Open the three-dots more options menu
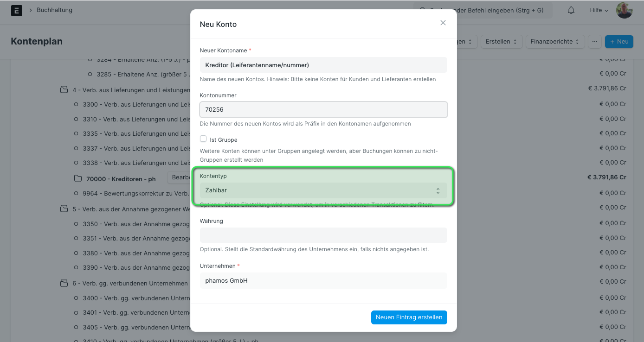Image resolution: width=644 pixels, height=342 pixels. click(x=595, y=42)
